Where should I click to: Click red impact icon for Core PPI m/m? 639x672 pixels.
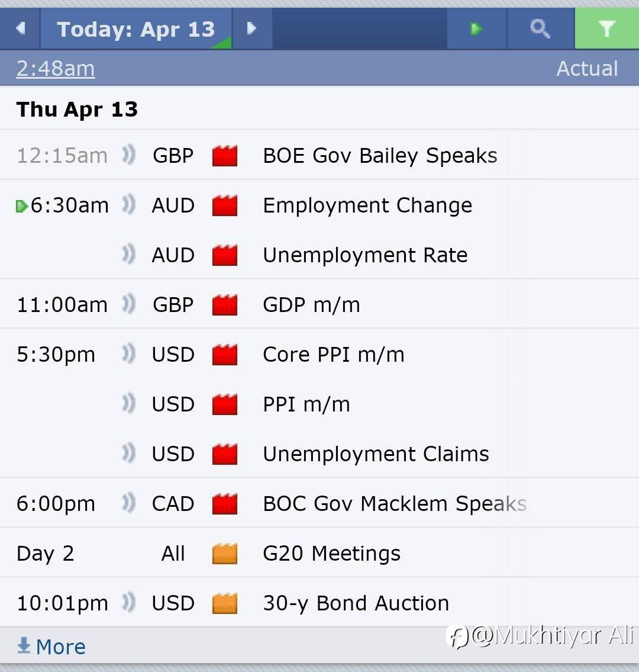[225, 355]
